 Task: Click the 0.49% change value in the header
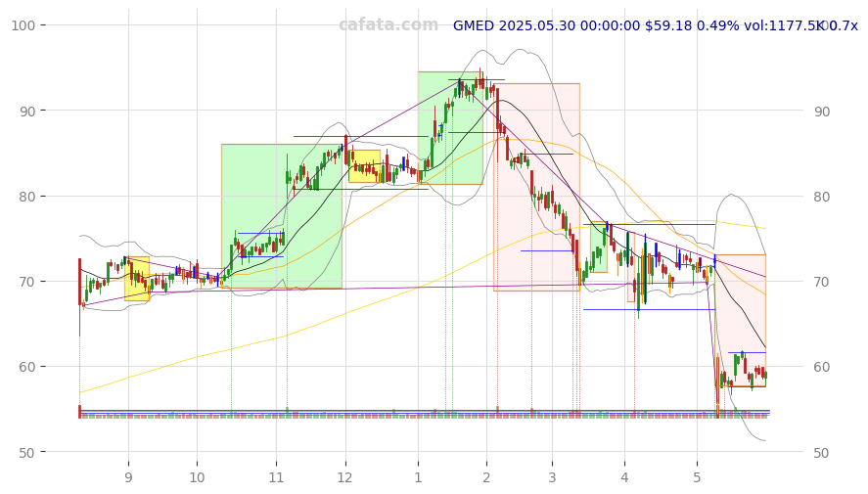click(717, 25)
